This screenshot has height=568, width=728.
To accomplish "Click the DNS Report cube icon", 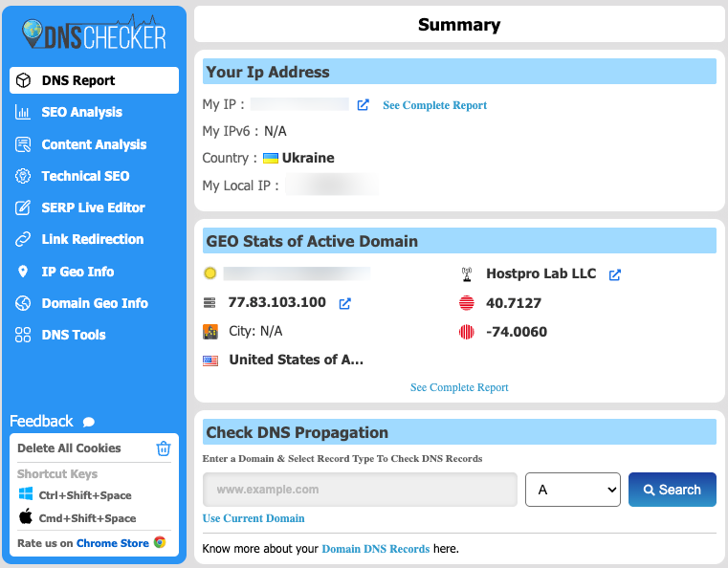I will click(23, 80).
